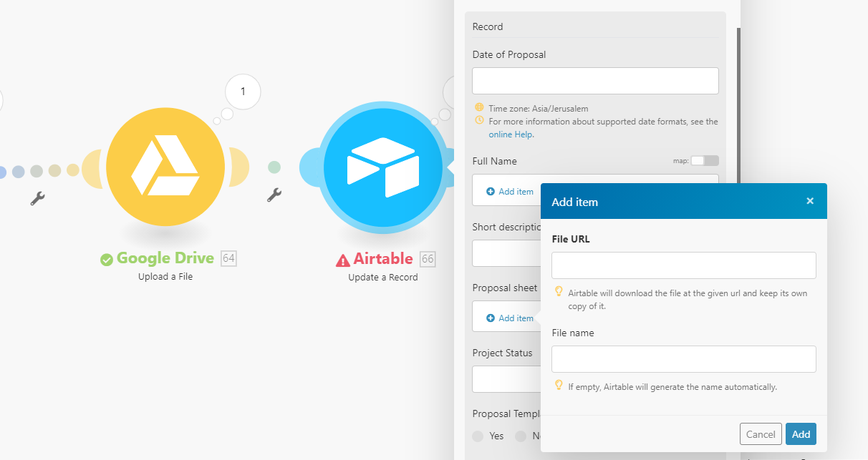Click the green Google Drive checkmark
868x460 pixels.
coord(107,260)
